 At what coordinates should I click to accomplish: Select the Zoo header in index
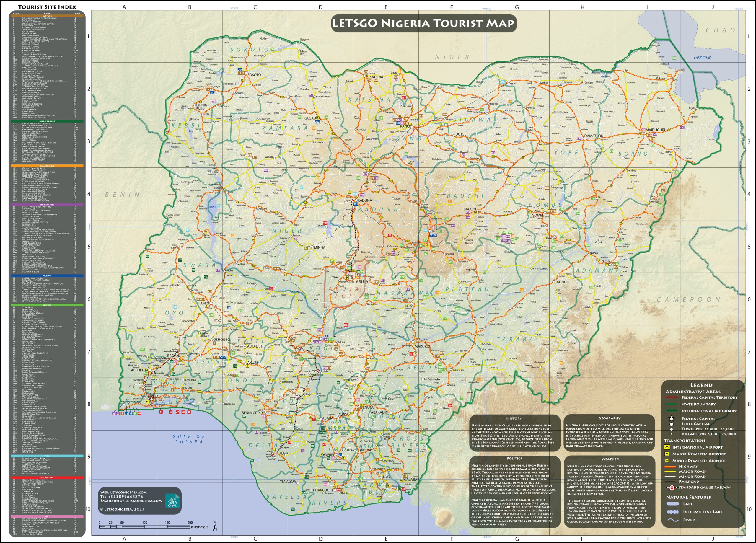click(47, 516)
